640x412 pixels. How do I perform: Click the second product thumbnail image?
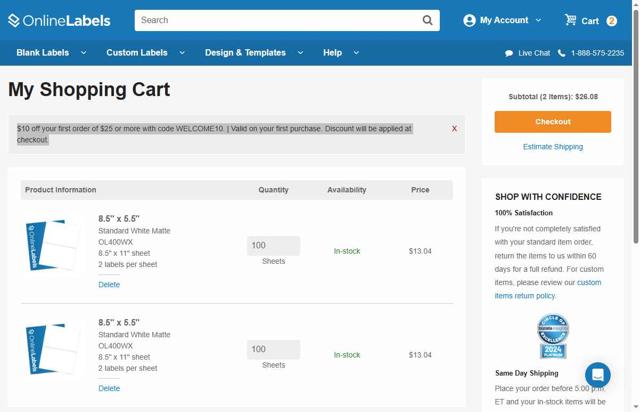(x=51, y=348)
